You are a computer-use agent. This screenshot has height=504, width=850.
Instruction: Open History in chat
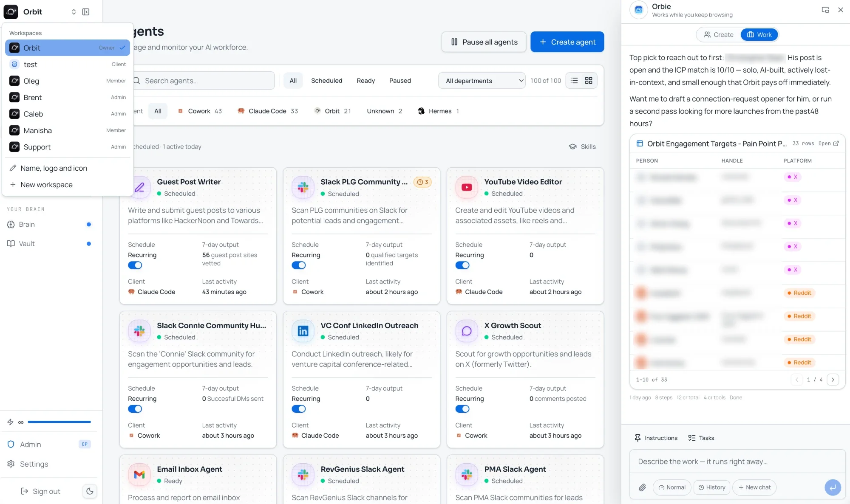pos(712,487)
